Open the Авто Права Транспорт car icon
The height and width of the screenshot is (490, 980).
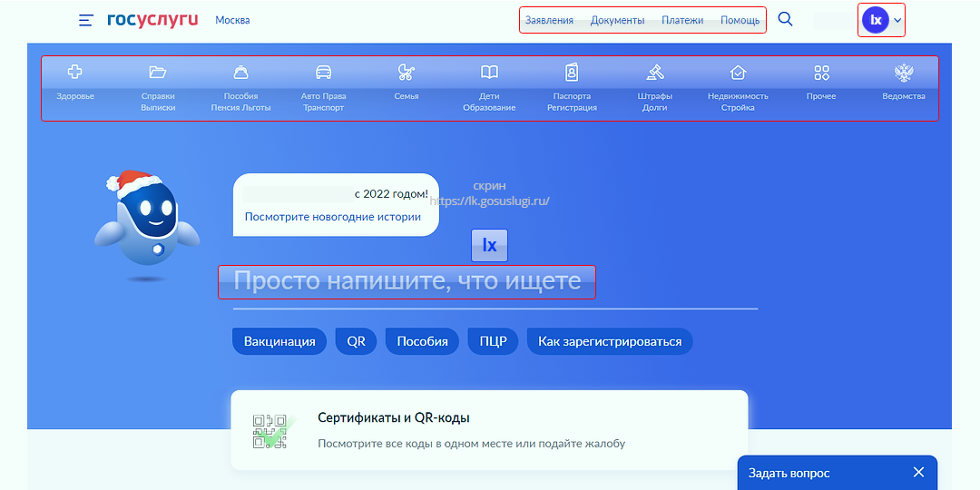pos(323,73)
